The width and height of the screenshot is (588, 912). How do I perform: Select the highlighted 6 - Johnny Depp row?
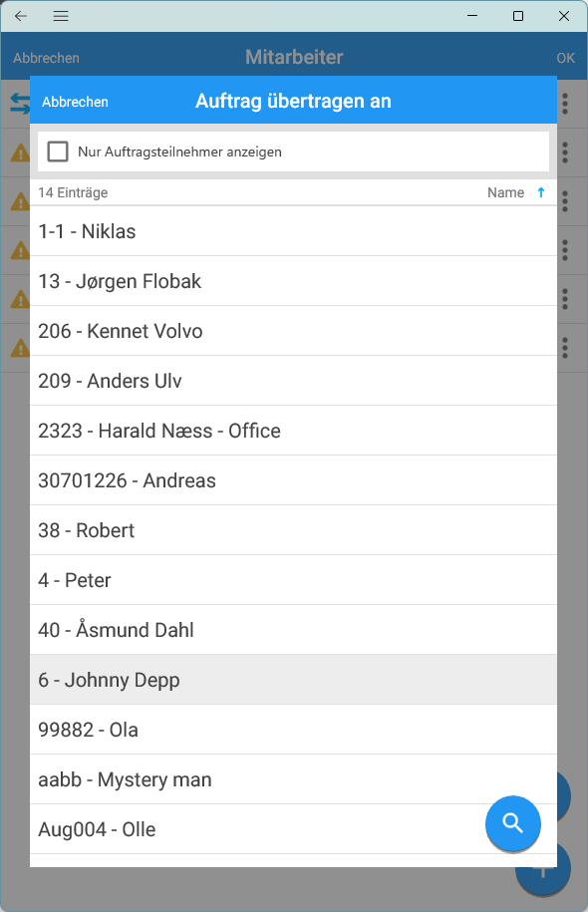tap(293, 680)
